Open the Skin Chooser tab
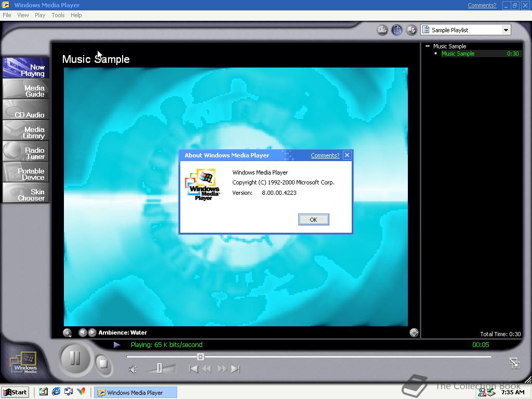This screenshot has width=532, height=399. pyautogui.click(x=26, y=193)
